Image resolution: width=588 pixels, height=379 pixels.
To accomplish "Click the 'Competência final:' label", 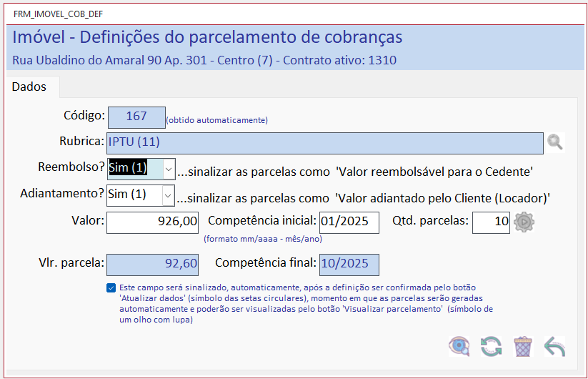I will click(266, 262).
